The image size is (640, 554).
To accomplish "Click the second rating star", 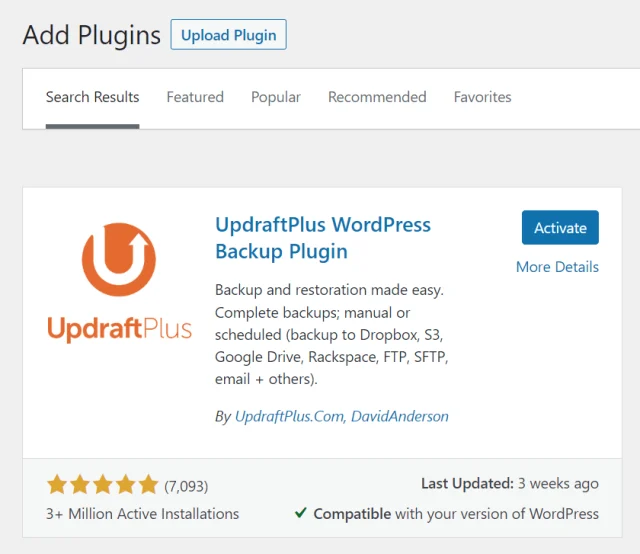I will click(x=80, y=486).
